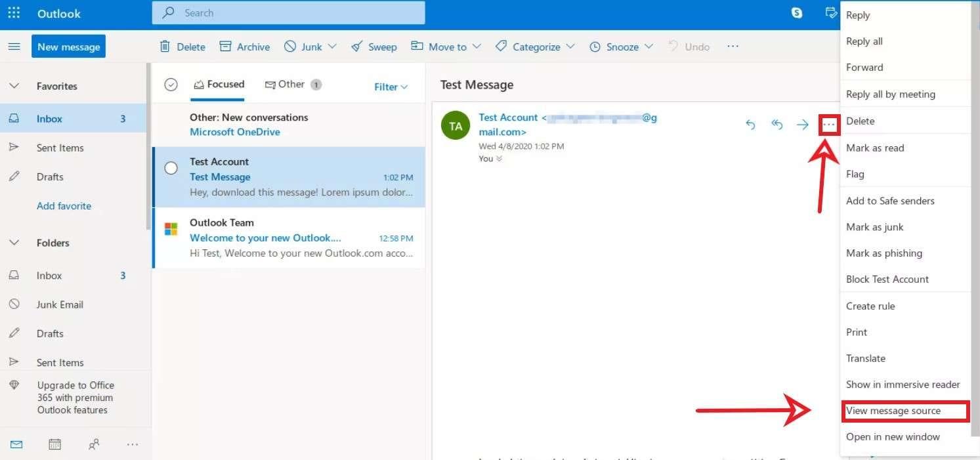Open the app launcher grid icon

(14, 13)
